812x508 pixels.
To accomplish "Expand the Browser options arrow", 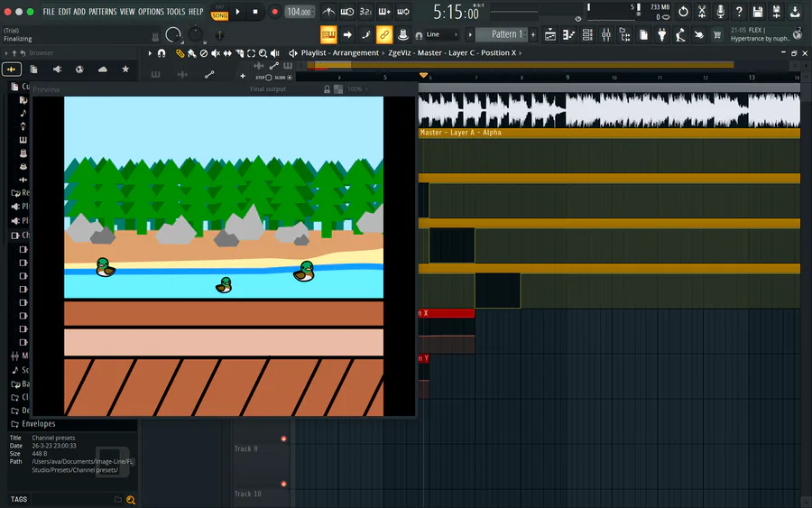I will [x=6, y=53].
